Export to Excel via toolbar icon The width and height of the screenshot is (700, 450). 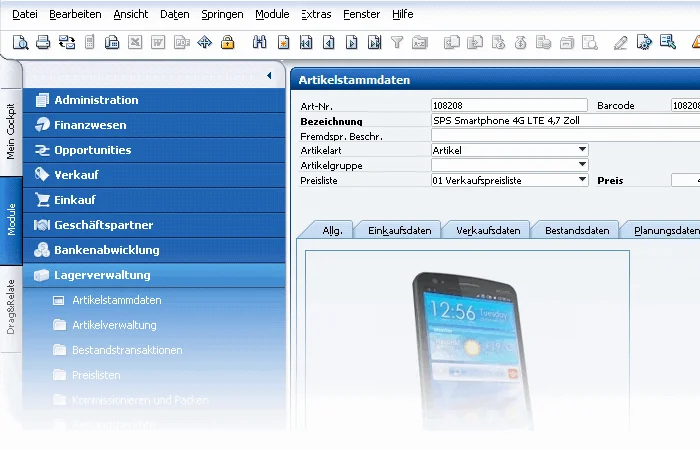click(x=135, y=42)
